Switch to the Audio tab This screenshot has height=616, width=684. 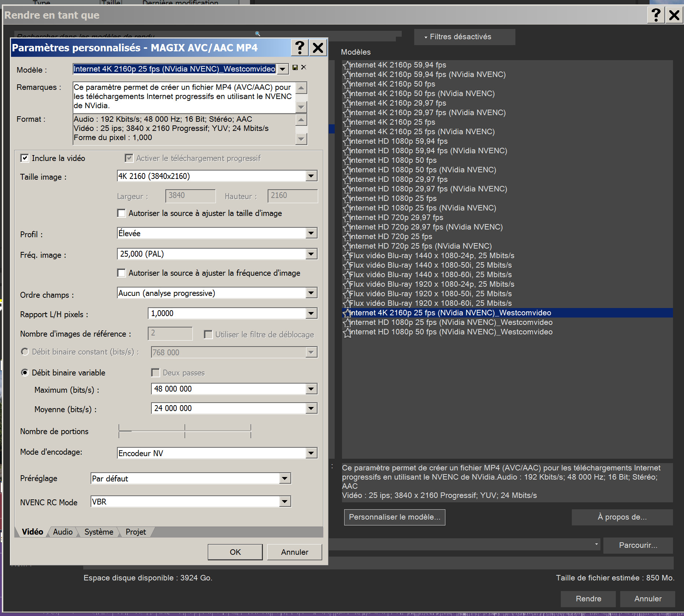63,532
